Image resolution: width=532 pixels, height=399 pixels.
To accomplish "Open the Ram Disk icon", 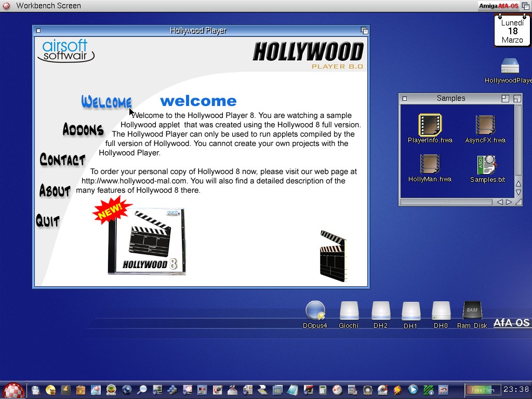I will 472,311.
